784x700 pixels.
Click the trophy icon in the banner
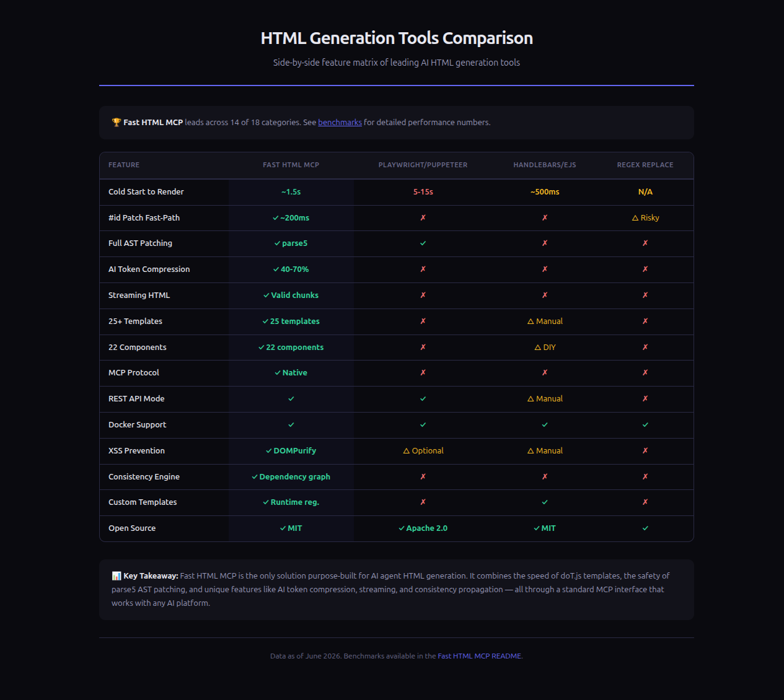(117, 123)
